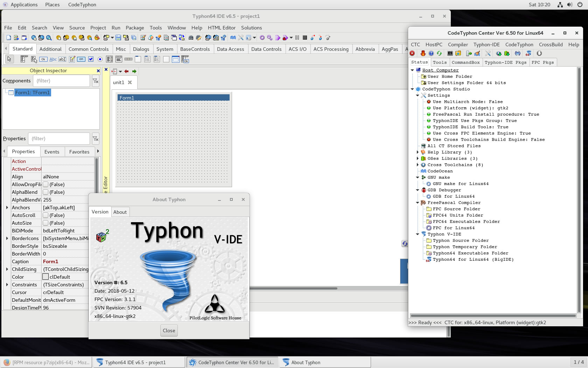The width and height of the screenshot is (588, 368).
Task: Switch to the Common Controls palette tab
Action: pyautogui.click(x=89, y=49)
